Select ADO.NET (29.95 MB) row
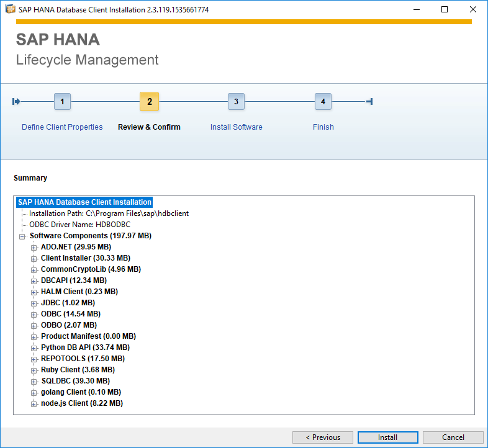Viewport: 488px width, 448px height. 76,247
